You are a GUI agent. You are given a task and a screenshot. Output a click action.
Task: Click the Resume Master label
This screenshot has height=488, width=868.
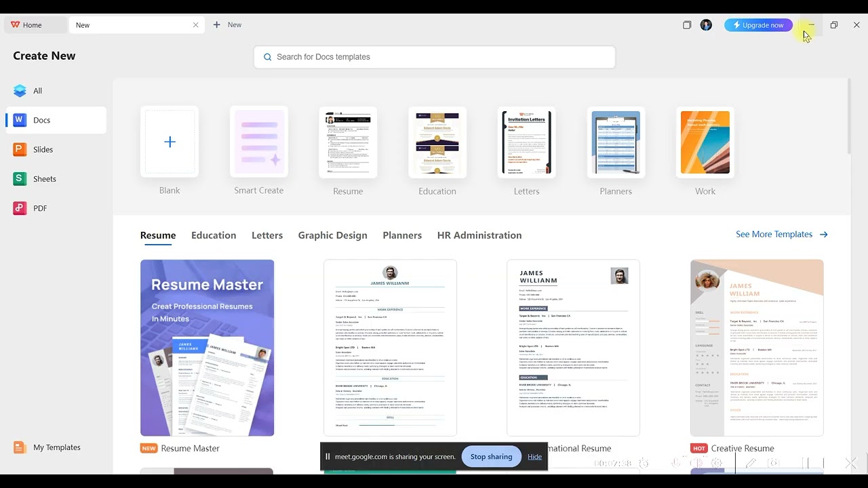click(190, 448)
